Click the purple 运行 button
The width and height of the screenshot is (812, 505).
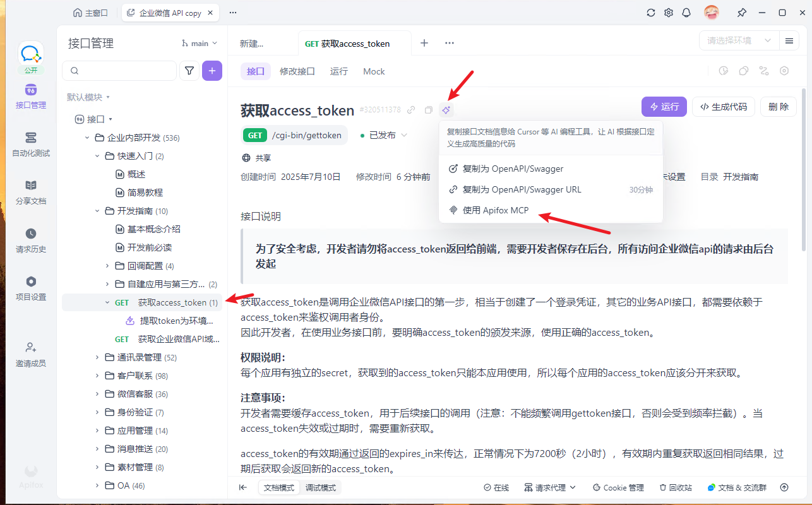click(664, 107)
